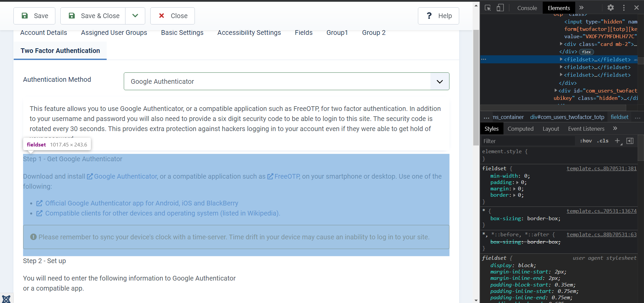The height and width of the screenshot is (303, 644).
Task: Expand the second fieldset node
Action: tap(561, 67)
